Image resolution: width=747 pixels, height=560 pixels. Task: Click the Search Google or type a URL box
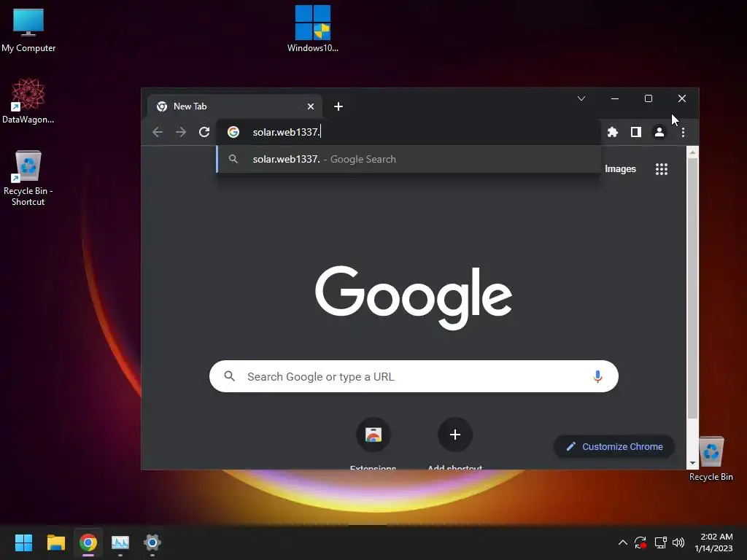(414, 377)
